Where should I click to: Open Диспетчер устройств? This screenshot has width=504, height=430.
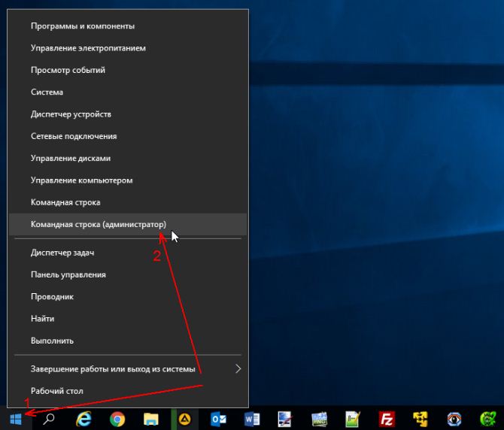click(128, 114)
